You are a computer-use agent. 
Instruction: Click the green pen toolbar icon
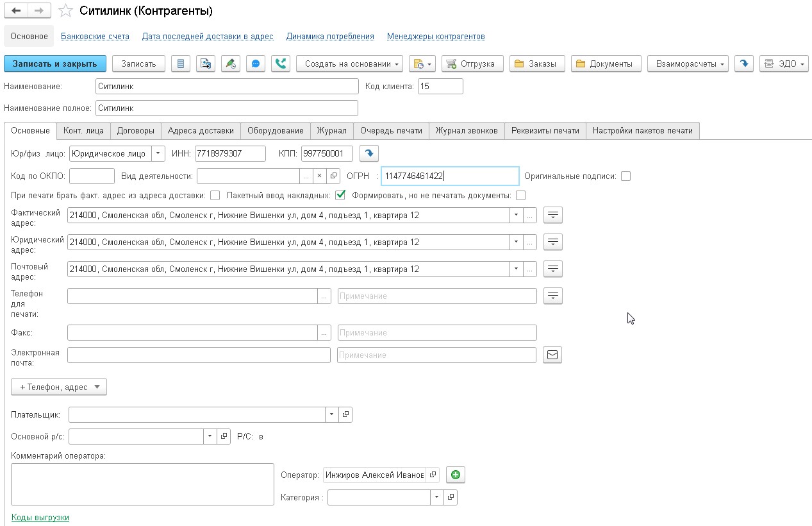point(231,64)
